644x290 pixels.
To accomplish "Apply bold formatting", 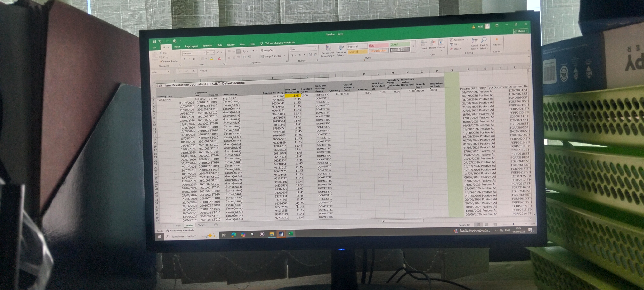I will [185, 59].
